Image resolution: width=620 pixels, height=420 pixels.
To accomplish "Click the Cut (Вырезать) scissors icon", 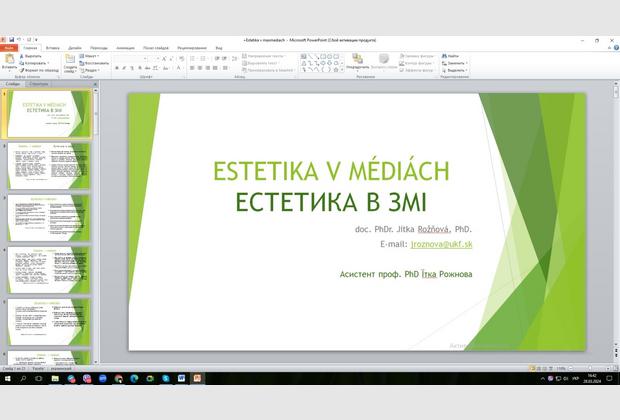I will click(23, 56).
